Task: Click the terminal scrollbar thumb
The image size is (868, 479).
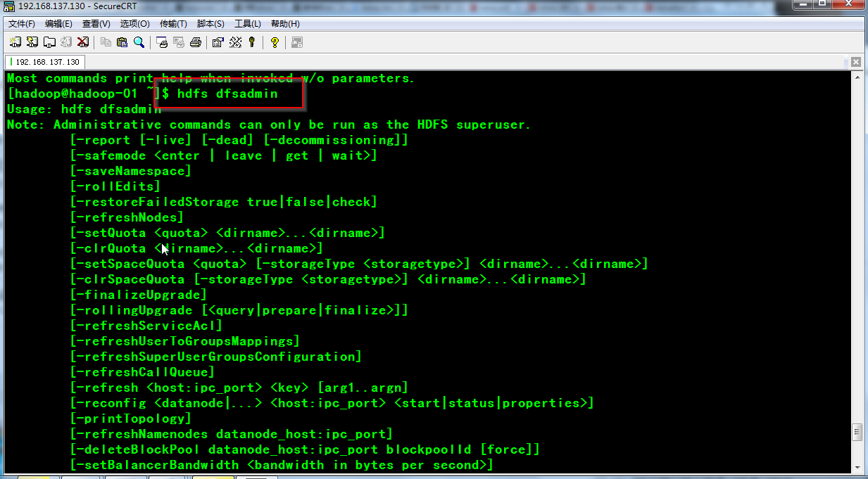Action: [x=857, y=431]
